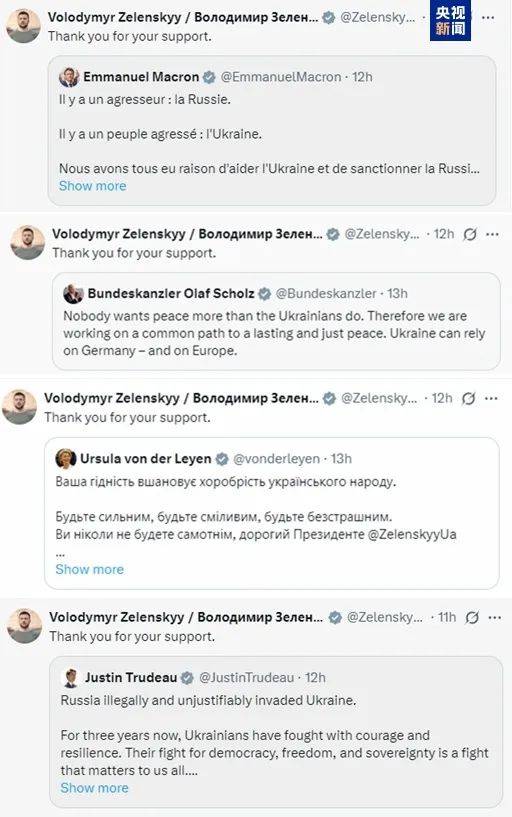This screenshot has height=817, width=512.
Task: Click Emmanuel Macron's verified badge
Action: coord(209,77)
